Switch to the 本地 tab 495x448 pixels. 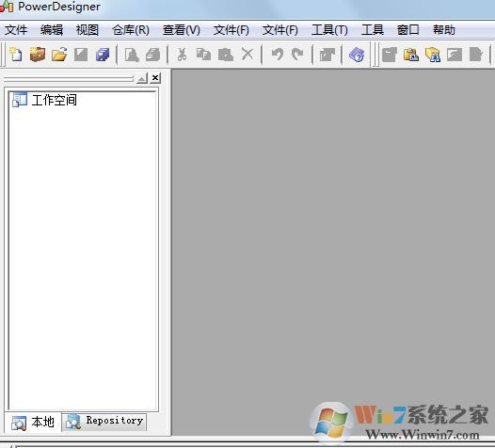click(33, 422)
